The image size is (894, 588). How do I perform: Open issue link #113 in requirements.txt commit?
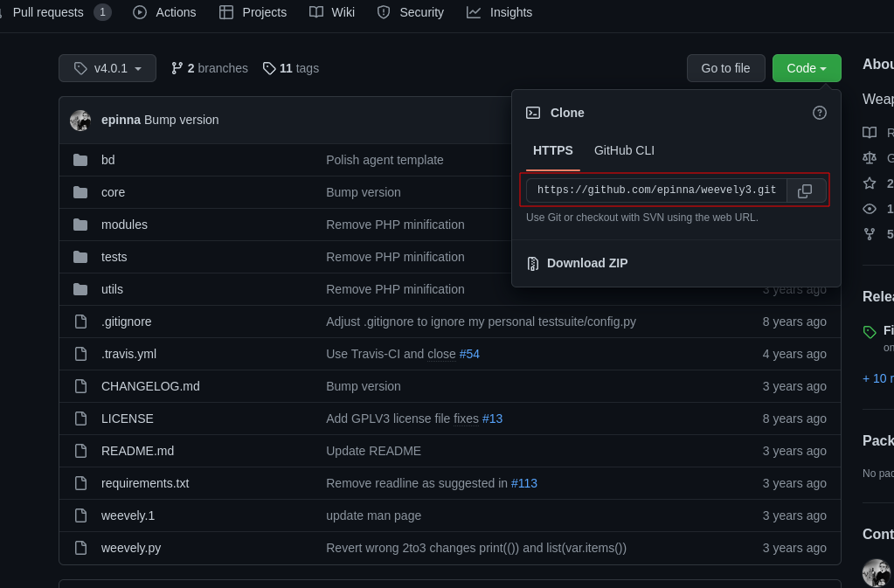click(523, 483)
